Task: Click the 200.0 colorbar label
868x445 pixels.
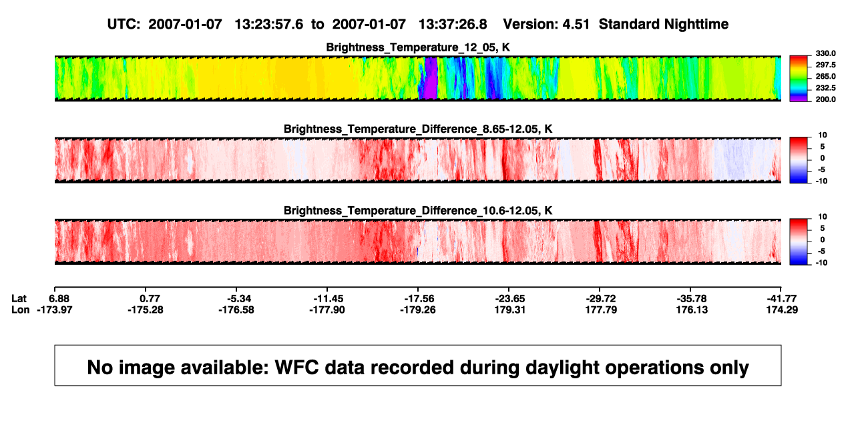Action: click(826, 99)
